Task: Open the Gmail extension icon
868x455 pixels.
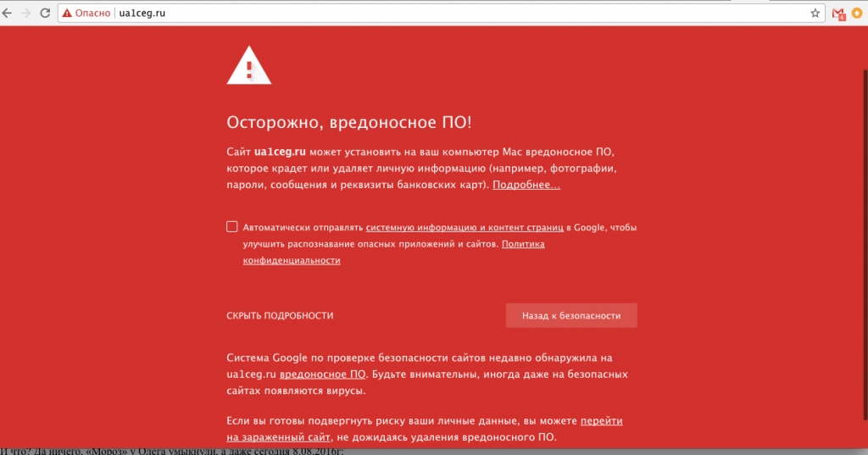Action: click(837, 14)
